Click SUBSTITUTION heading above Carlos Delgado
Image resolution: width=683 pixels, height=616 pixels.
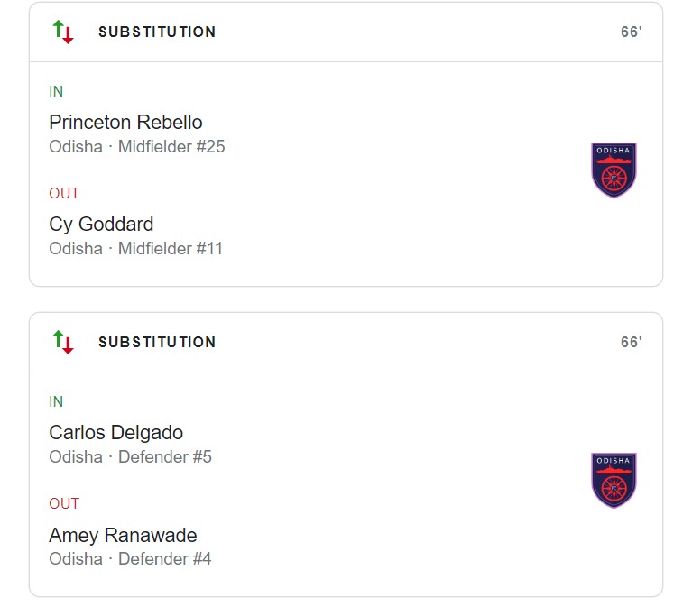[157, 343]
